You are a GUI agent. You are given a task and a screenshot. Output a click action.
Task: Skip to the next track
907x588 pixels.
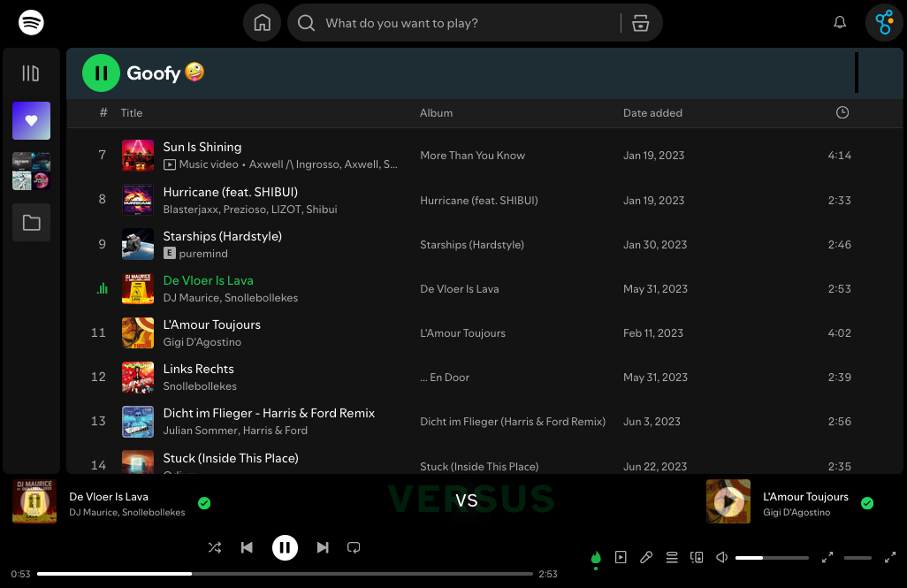click(323, 547)
